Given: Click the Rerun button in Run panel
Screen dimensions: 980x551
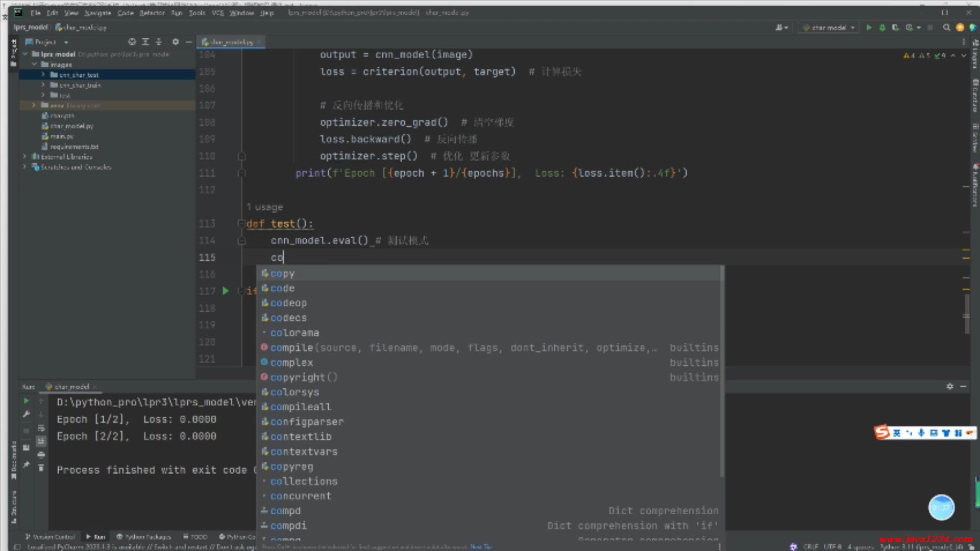Looking at the screenshot, I should pos(27,401).
